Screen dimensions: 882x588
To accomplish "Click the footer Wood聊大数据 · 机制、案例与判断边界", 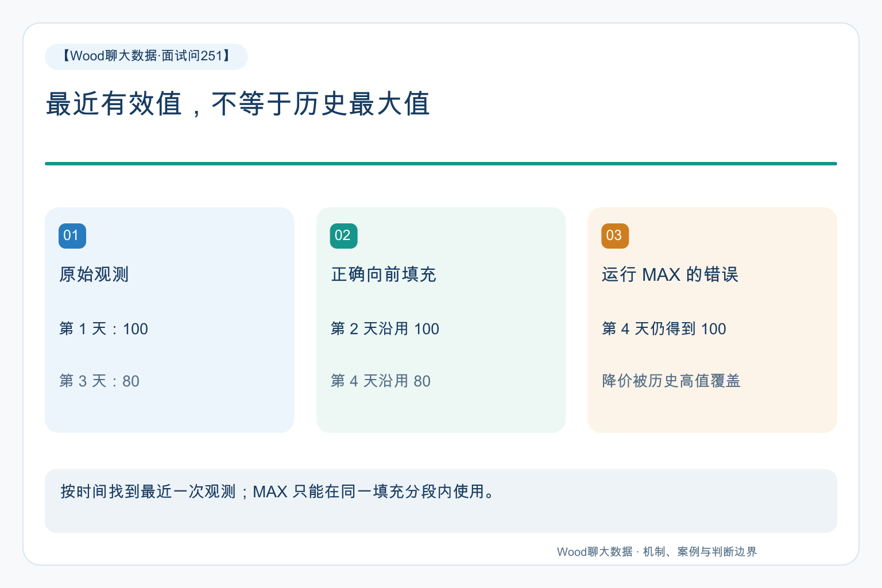I will coord(657,552).
